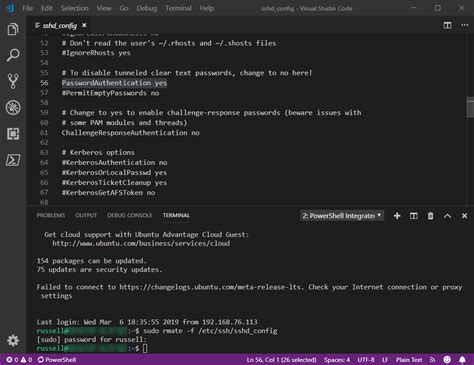Click the sudo rmate command line in terminal
Image resolution: width=474 pixels, height=365 pixels.
(210, 331)
